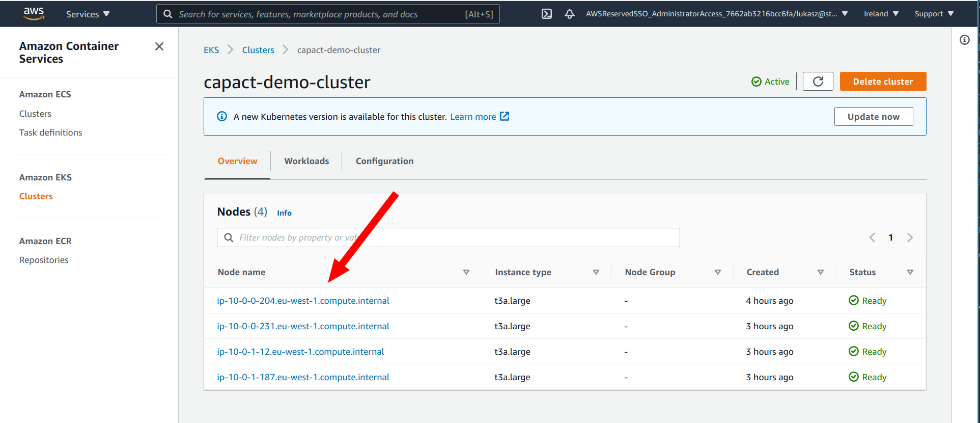This screenshot has height=423, width=980.
Task: Go to next page of nodes
Action: [x=910, y=237]
